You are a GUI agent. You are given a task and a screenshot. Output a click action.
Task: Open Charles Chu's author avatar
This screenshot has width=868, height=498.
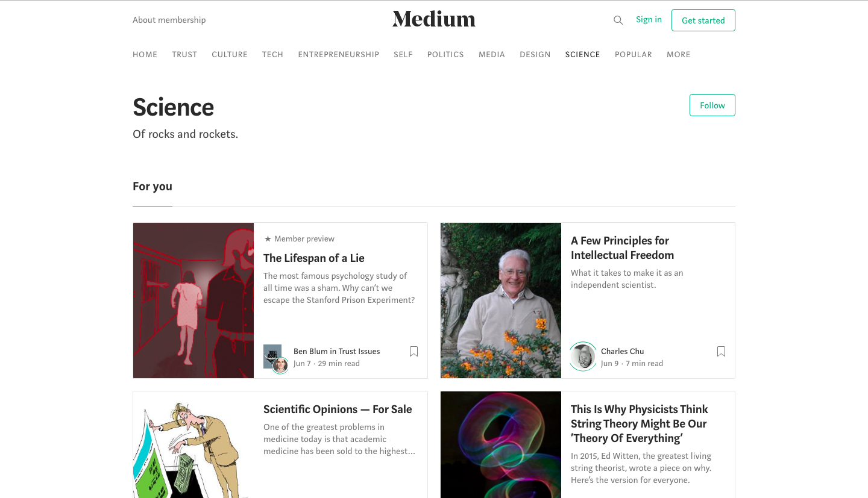click(583, 356)
